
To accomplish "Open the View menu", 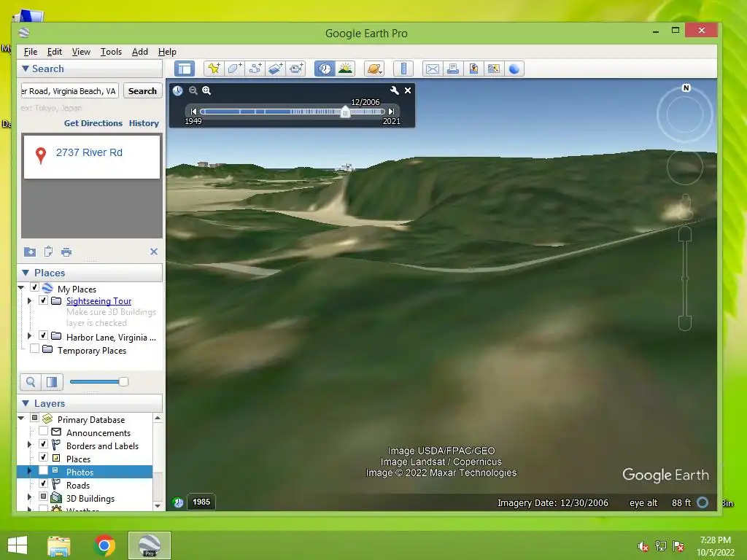I will (81, 52).
